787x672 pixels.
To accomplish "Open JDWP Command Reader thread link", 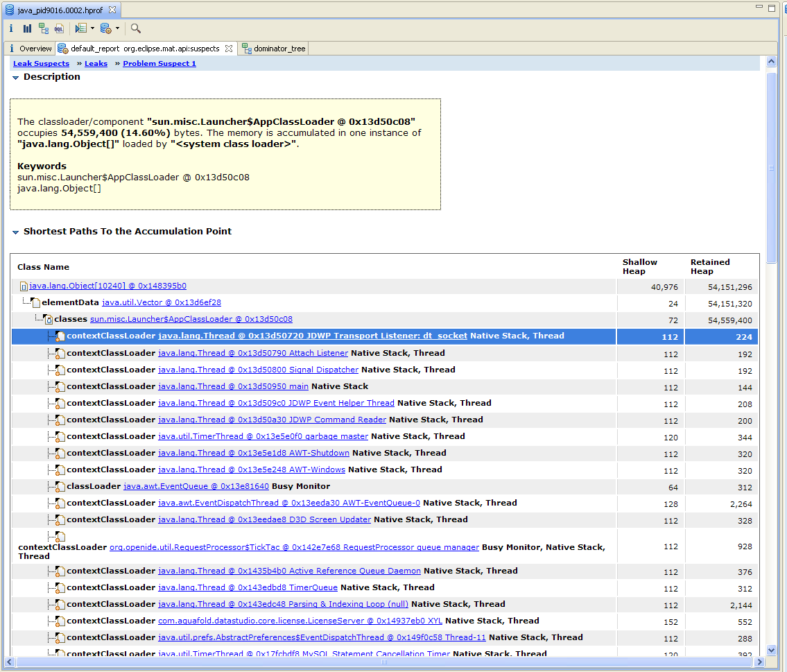I will click(x=272, y=420).
